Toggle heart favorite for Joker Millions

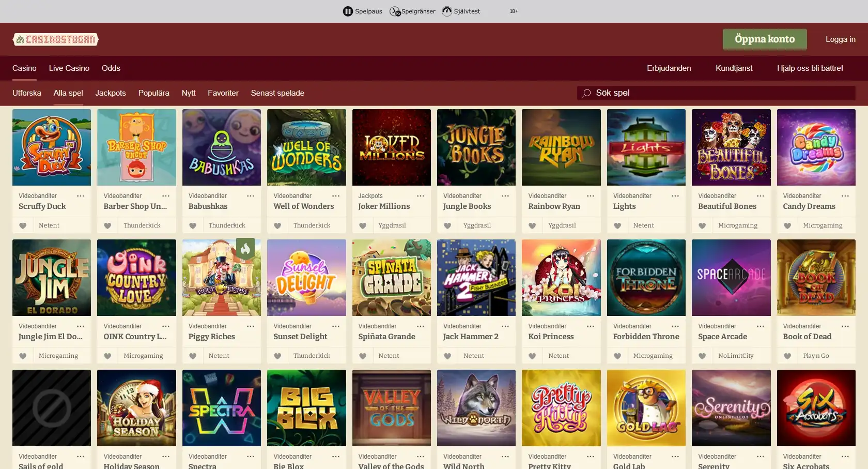pos(363,225)
